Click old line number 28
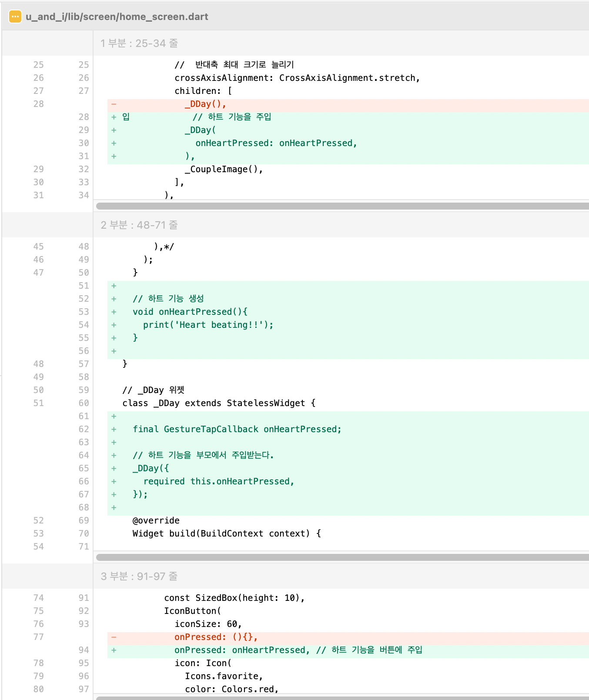The image size is (589, 700). 38,104
